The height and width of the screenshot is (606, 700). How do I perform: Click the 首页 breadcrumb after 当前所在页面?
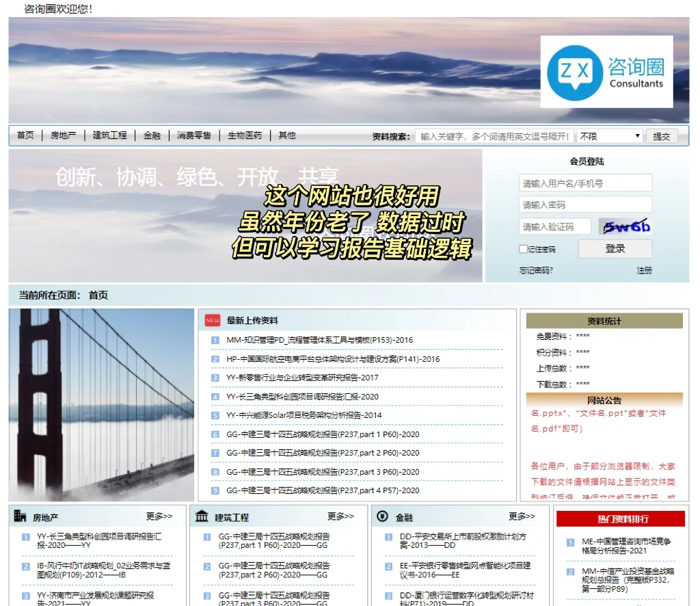pos(98,295)
